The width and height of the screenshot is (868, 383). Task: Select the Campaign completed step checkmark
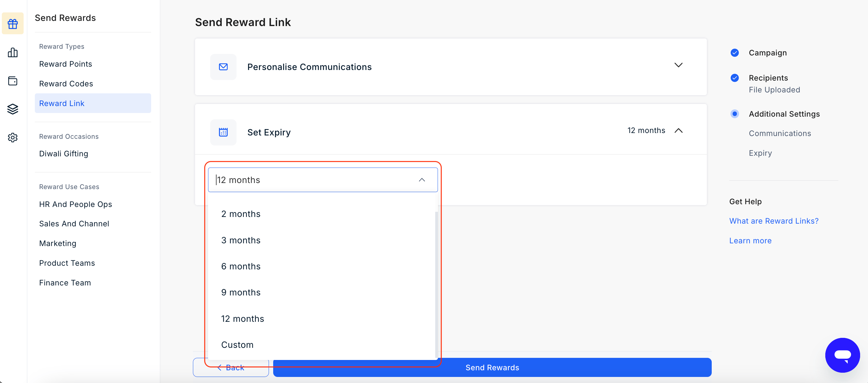point(734,53)
